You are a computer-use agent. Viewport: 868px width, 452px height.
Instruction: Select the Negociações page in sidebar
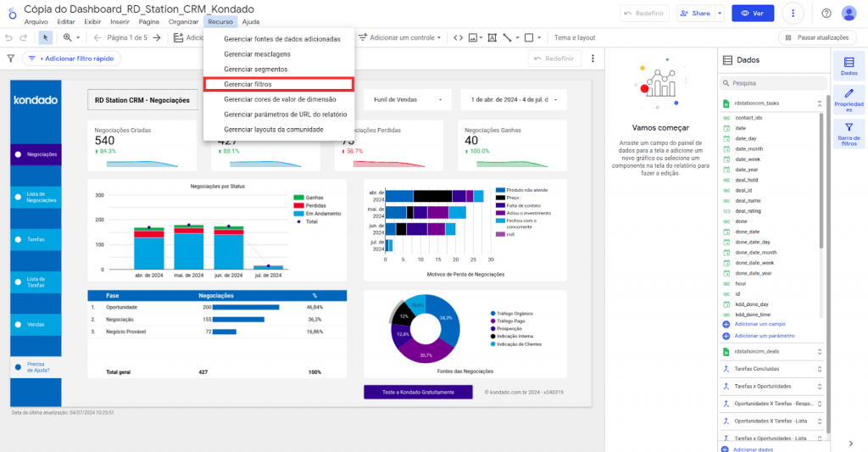[x=36, y=154]
